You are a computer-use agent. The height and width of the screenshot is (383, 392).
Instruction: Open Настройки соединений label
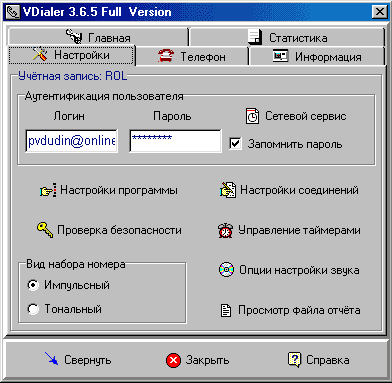[299, 190]
